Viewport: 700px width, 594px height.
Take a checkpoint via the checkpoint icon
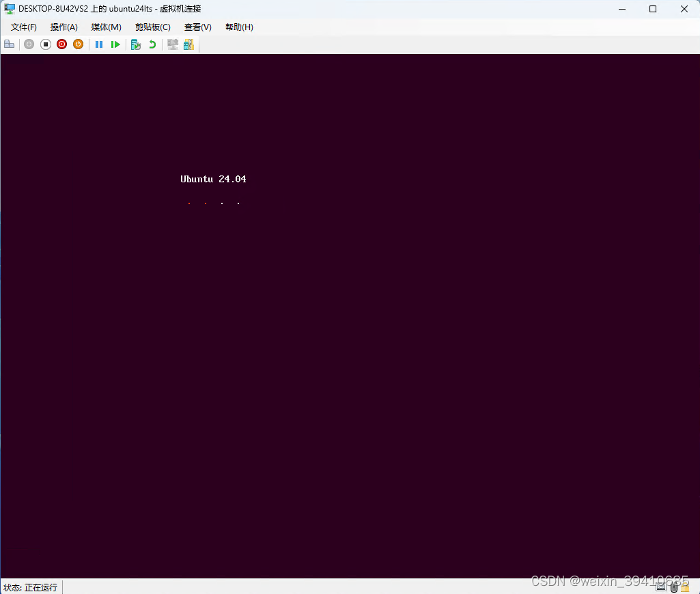[135, 44]
